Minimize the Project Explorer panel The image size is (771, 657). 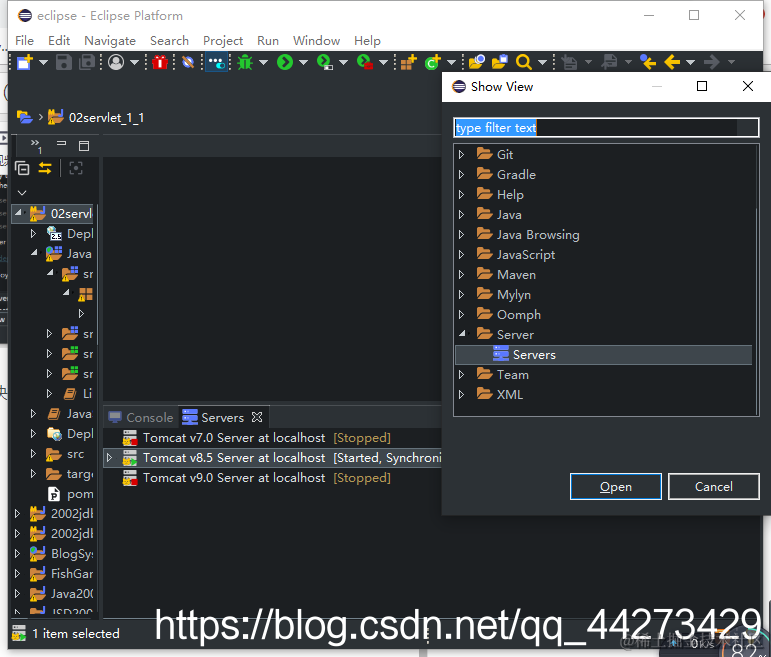[61, 143]
